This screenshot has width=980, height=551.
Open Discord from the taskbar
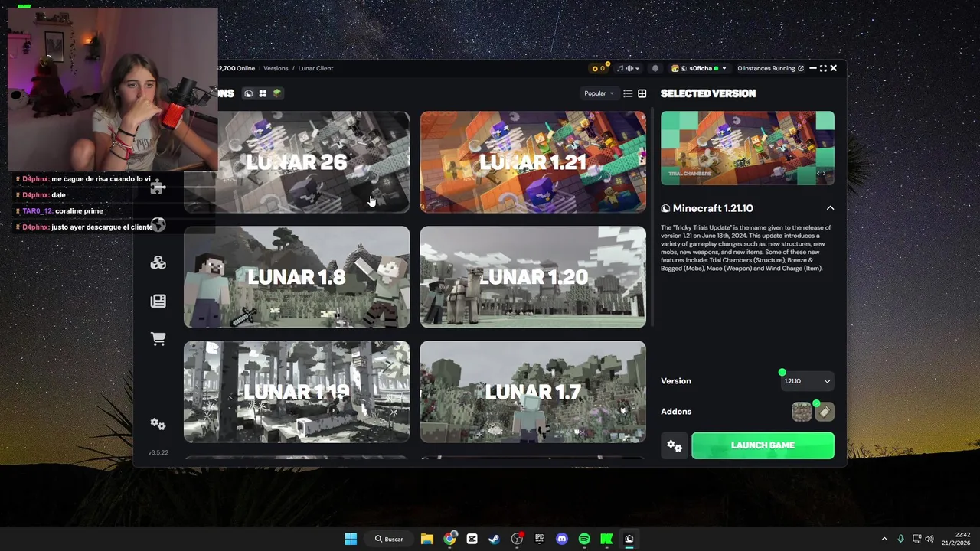point(562,539)
